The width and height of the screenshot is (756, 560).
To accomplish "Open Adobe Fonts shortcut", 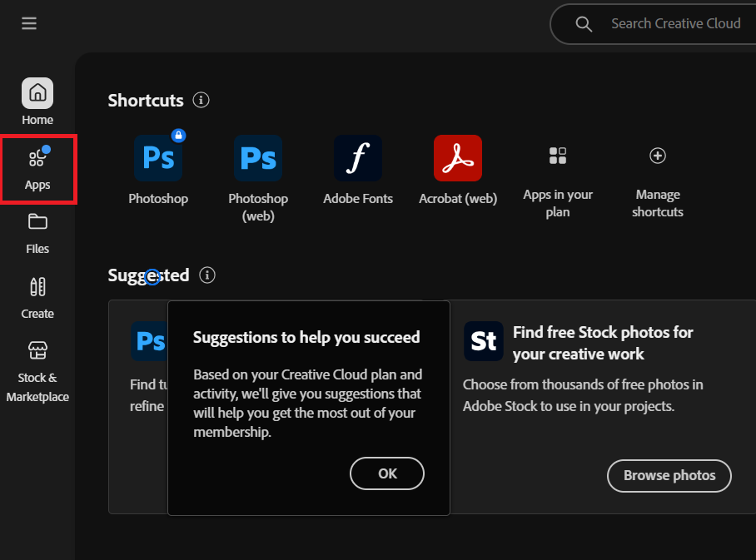I will [x=358, y=158].
